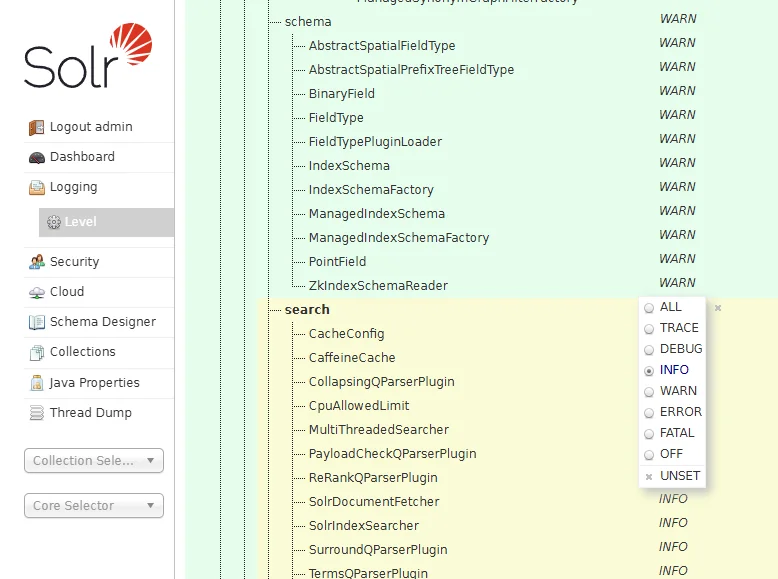Select the ALL log level radio
Viewport: 778px width, 579px height.
coord(649,308)
